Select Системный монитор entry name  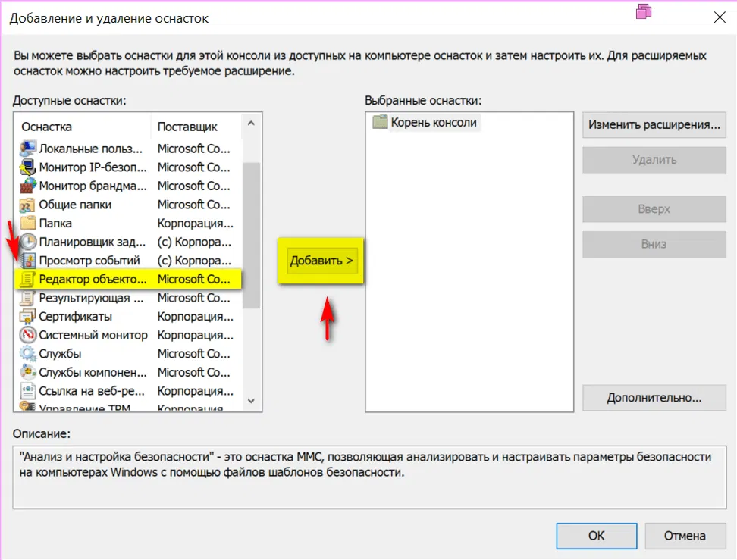[93, 335]
